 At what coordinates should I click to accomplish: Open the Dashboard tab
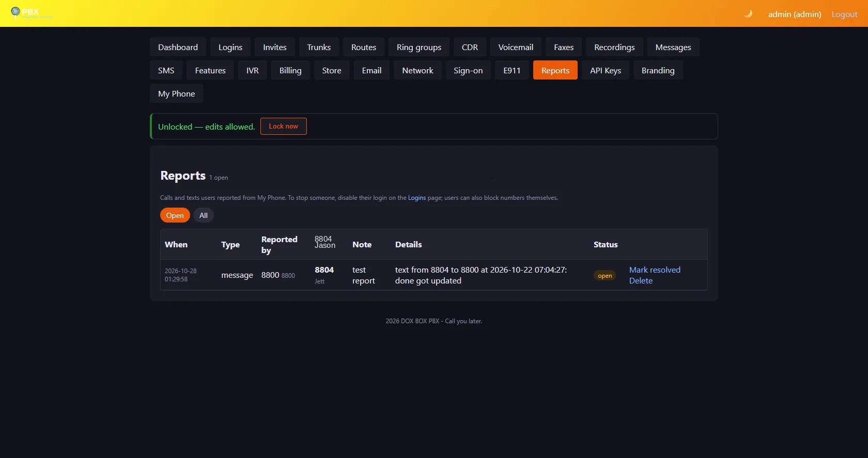click(178, 47)
